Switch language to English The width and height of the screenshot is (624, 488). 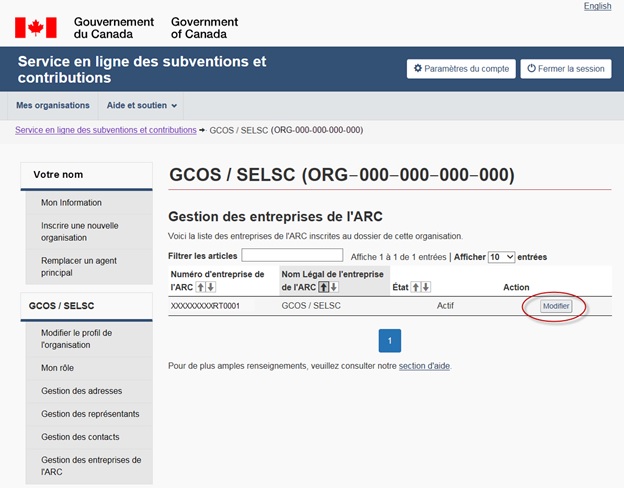point(597,6)
